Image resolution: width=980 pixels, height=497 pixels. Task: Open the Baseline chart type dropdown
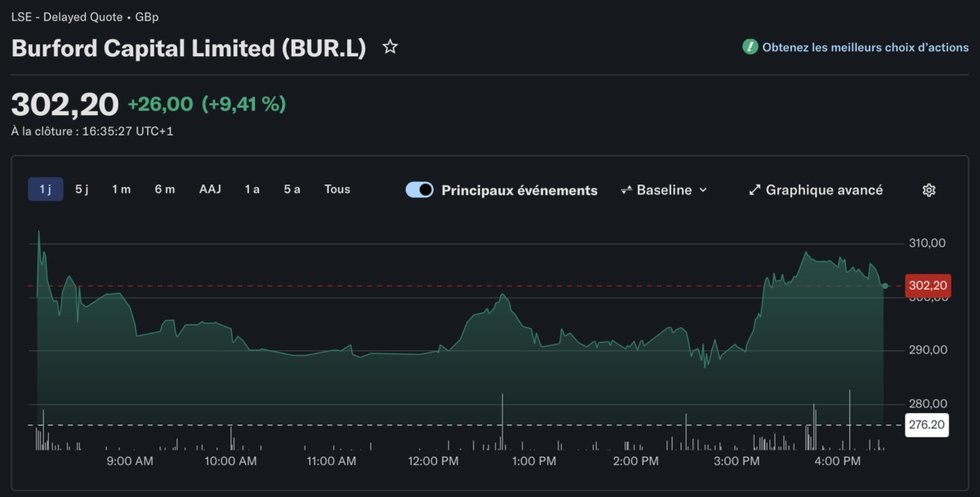[x=664, y=190]
